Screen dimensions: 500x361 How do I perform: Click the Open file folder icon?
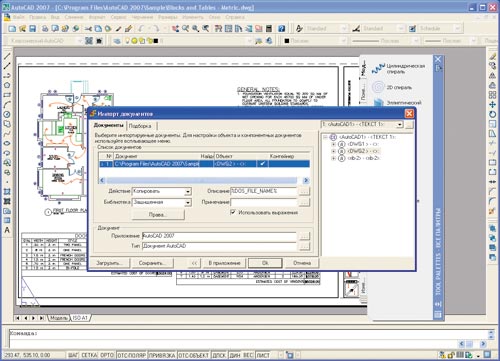coord(22,29)
